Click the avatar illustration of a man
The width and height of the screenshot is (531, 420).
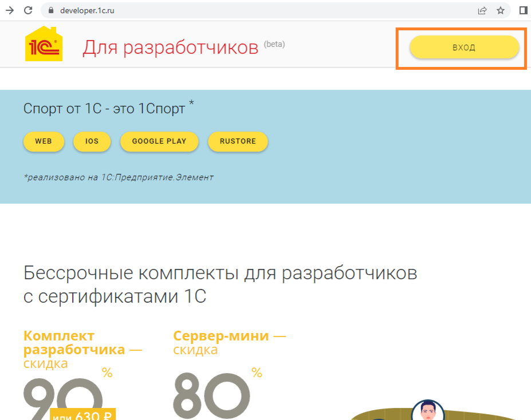point(428,410)
